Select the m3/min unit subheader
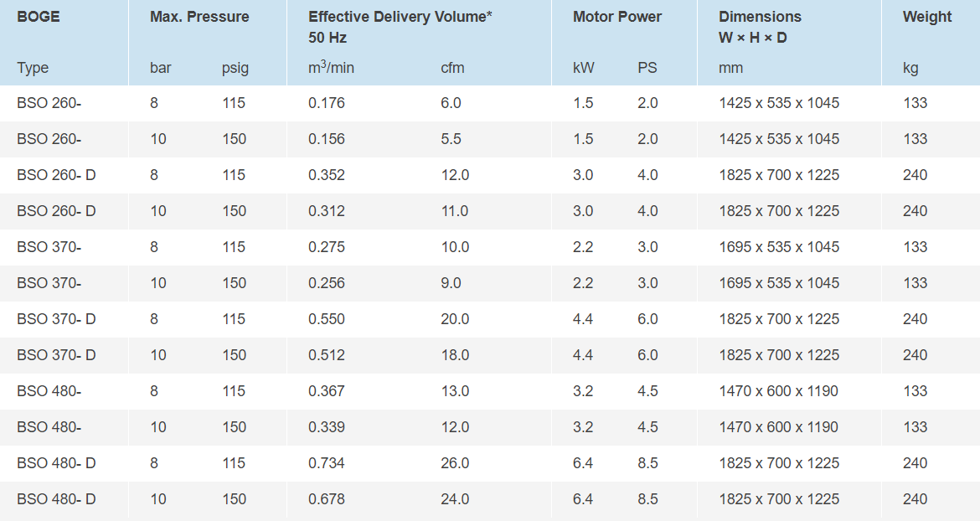 pos(331,68)
